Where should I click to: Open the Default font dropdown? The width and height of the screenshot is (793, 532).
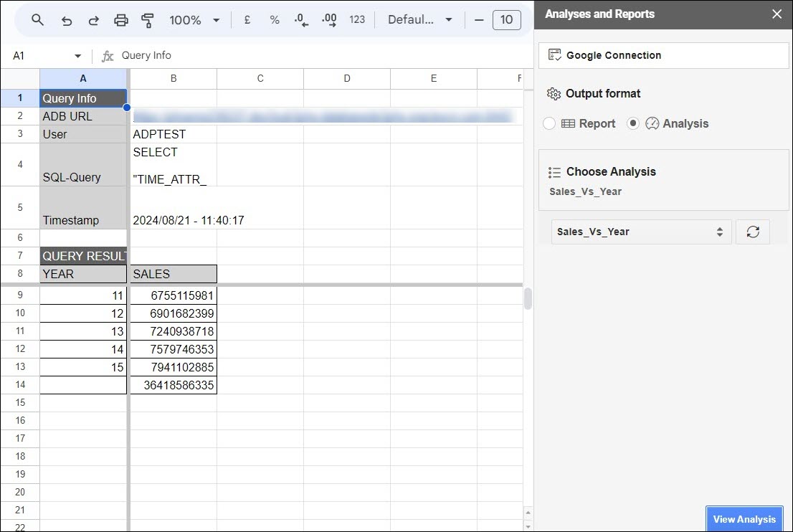pos(419,20)
